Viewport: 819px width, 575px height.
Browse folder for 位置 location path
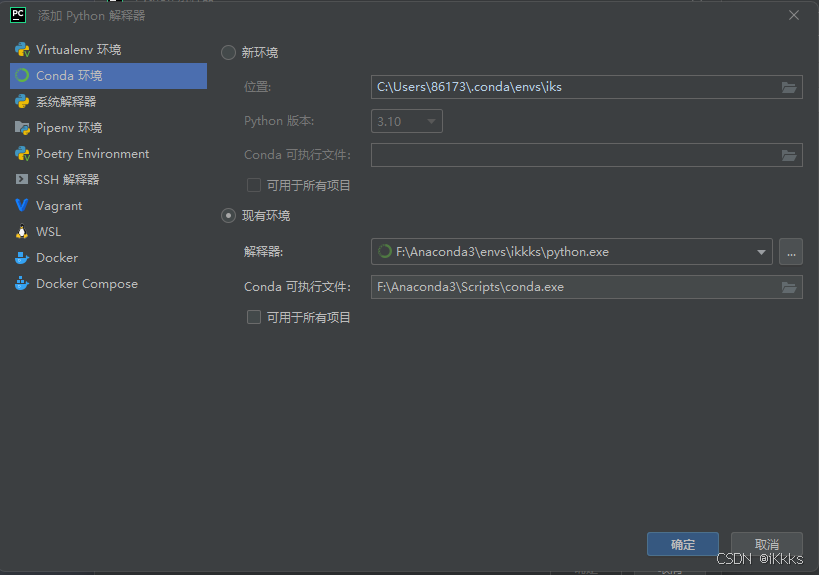coord(789,87)
